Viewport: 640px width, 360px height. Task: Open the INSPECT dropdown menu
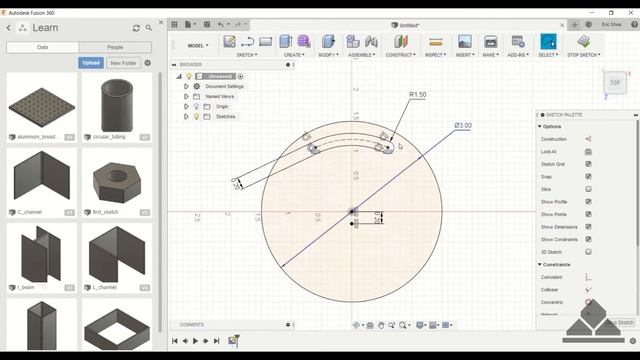pos(436,55)
